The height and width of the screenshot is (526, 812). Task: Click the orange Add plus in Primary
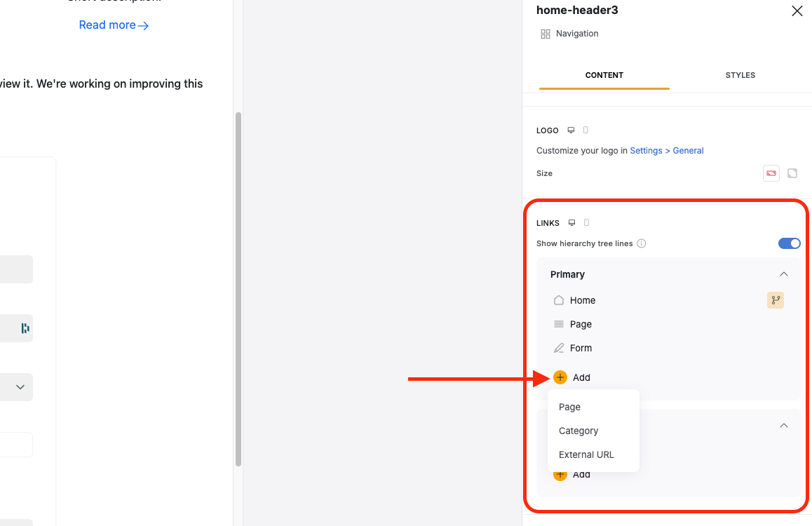(560, 377)
